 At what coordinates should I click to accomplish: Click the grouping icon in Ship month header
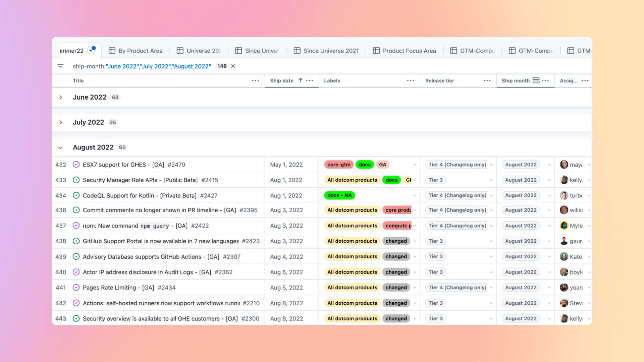536,80
